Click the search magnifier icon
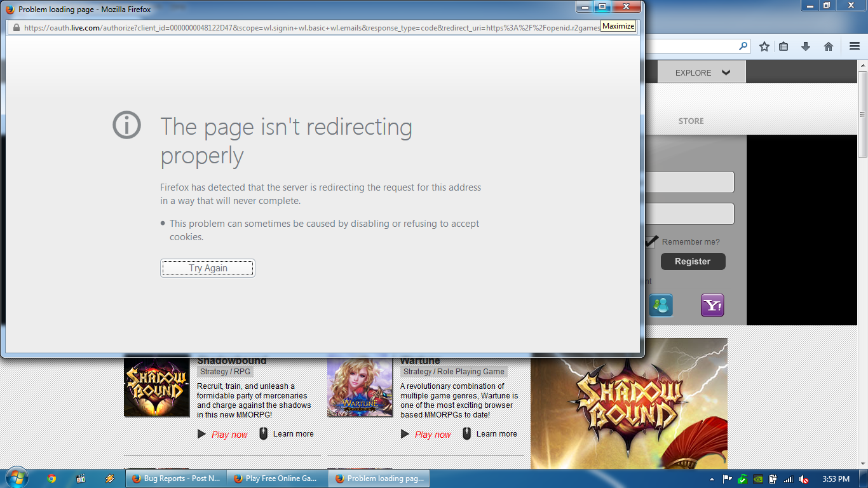The height and width of the screenshot is (488, 868). 743,46
